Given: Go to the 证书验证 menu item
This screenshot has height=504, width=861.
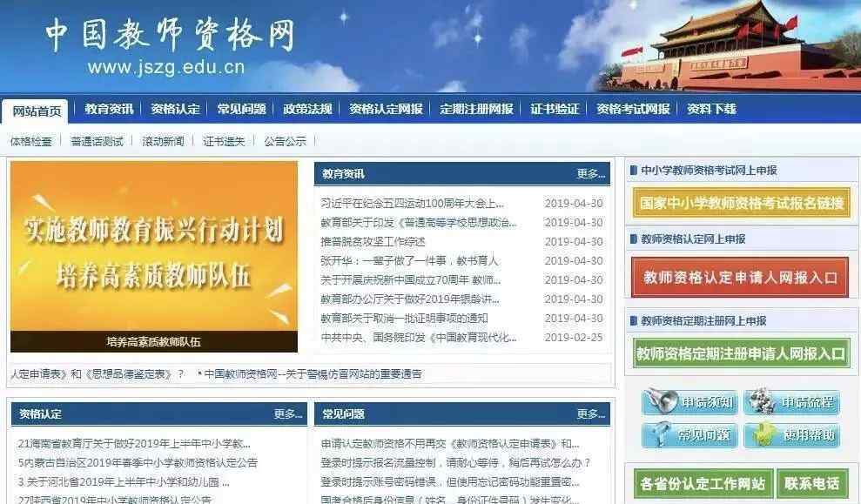Looking at the screenshot, I should point(554,109).
